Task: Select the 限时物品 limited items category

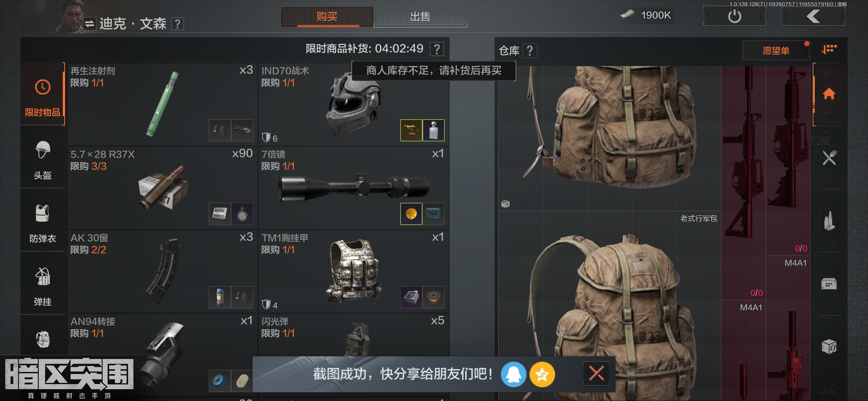Action: (42, 94)
